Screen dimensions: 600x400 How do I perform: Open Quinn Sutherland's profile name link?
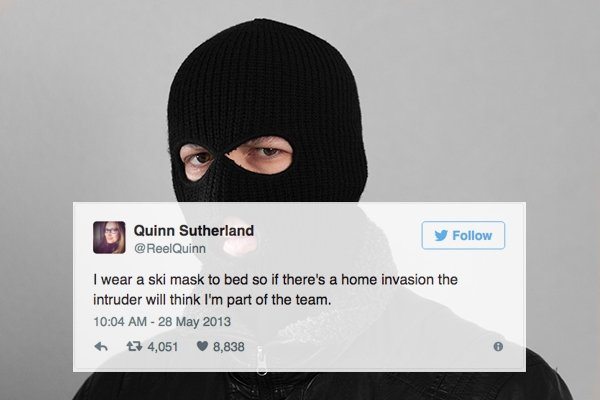[x=194, y=230]
